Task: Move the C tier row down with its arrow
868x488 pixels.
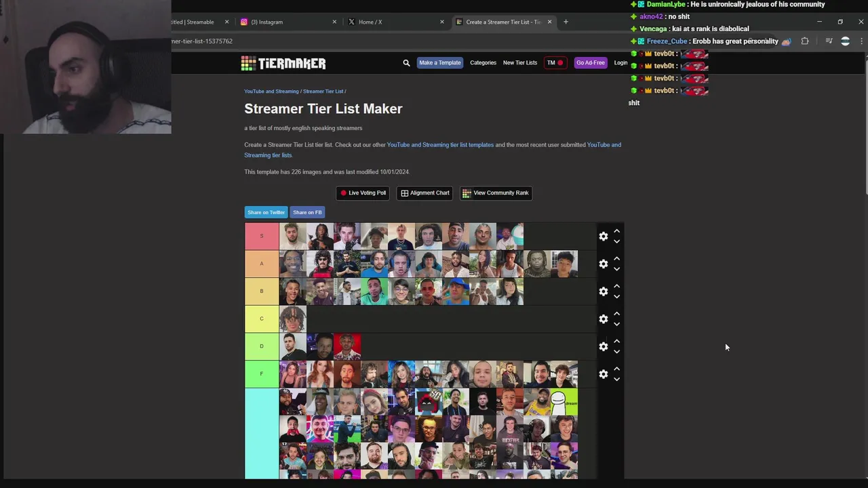Action: pyautogui.click(x=616, y=324)
